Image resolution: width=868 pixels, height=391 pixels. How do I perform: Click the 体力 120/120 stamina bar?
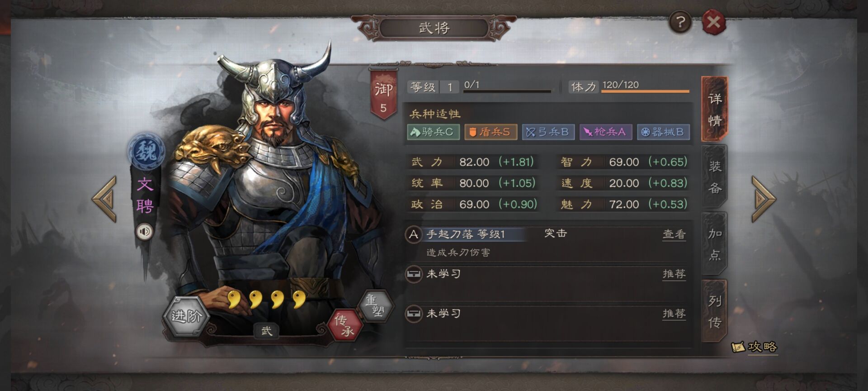[629, 86]
